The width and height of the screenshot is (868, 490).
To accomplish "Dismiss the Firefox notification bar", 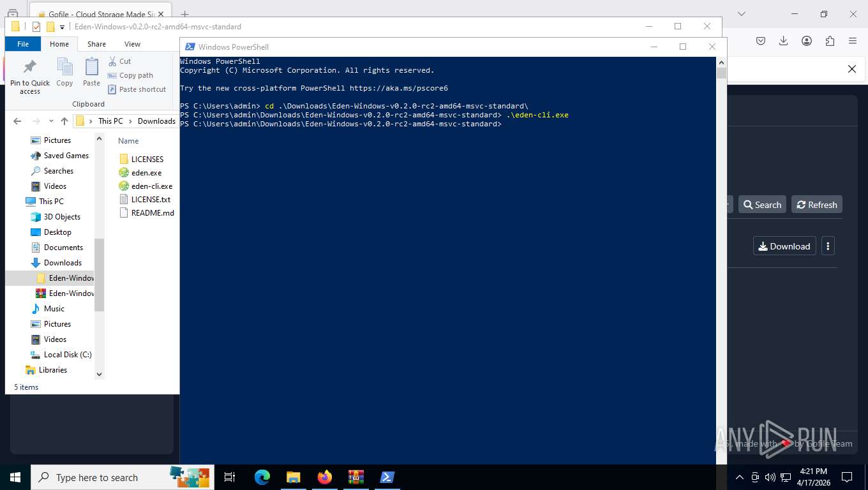I will tap(851, 69).
